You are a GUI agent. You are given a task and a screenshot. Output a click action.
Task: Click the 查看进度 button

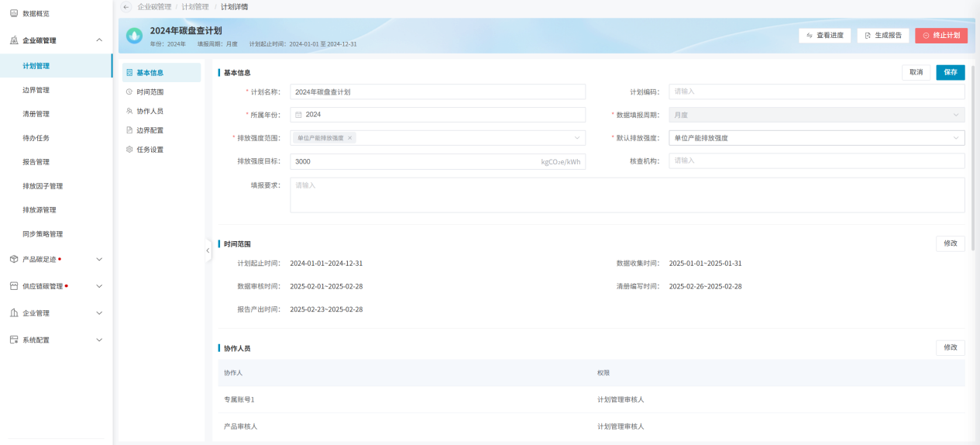[825, 36]
